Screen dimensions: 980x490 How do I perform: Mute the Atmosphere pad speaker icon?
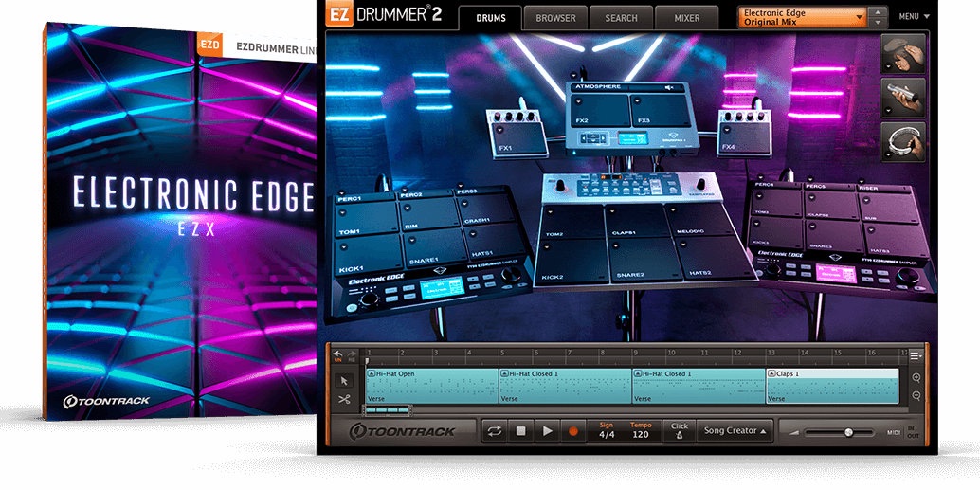point(669,87)
